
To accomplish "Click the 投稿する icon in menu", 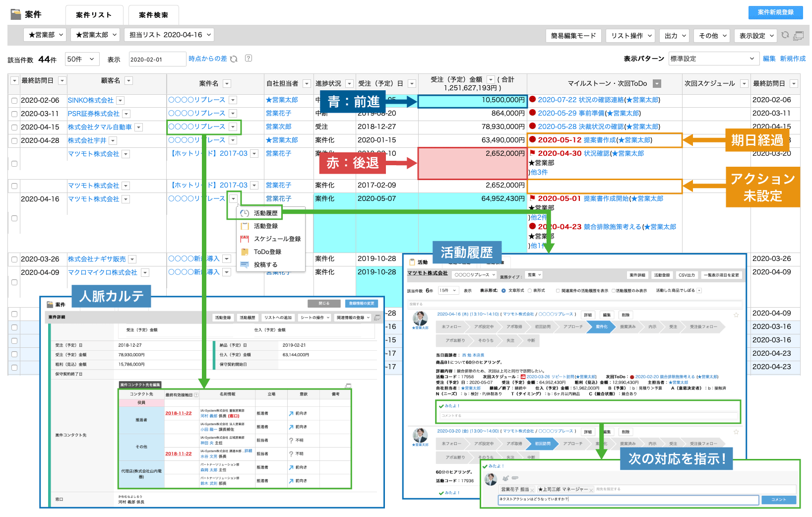I will (x=245, y=264).
